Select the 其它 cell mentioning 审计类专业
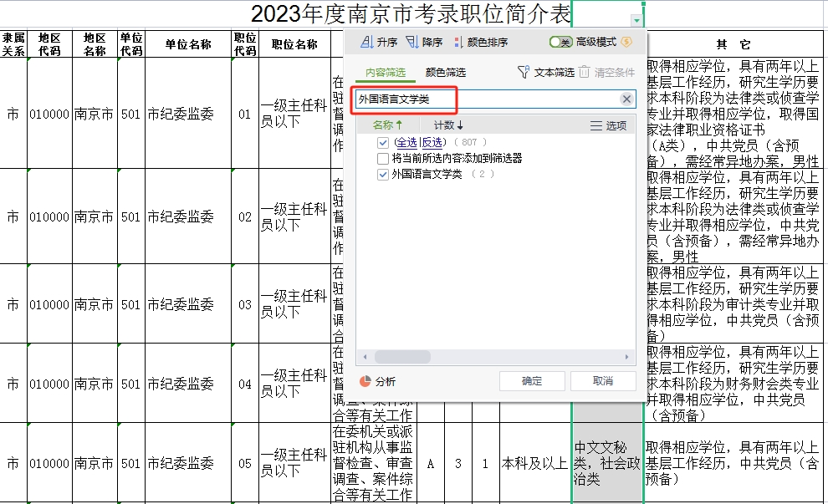The image size is (828, 504). tap(733, 304)
